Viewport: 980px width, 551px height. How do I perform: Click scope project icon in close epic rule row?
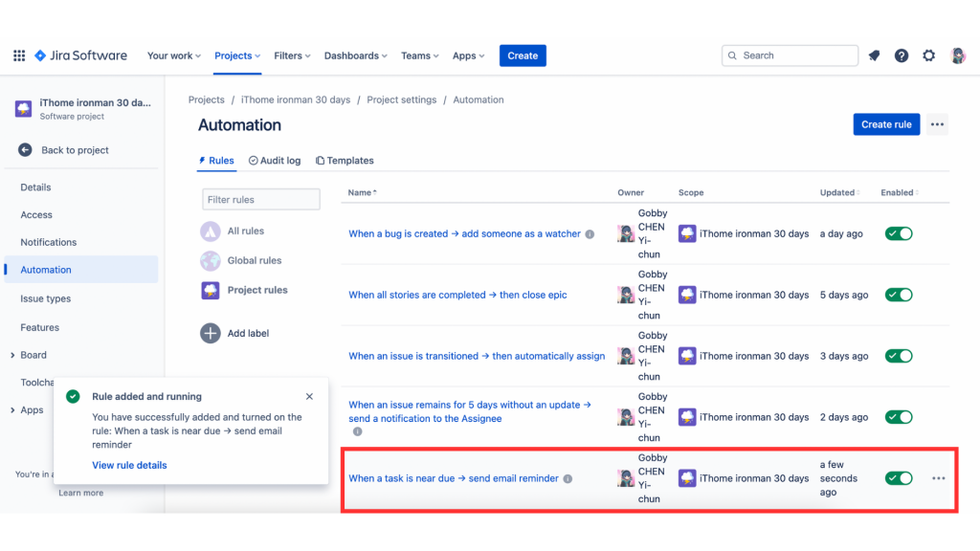[687, 295]
